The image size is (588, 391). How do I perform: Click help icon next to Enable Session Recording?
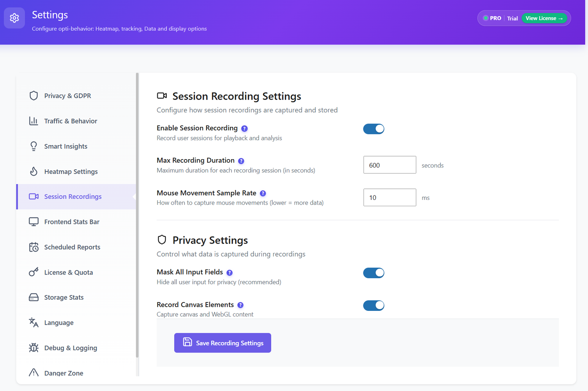tap(244, 129)
